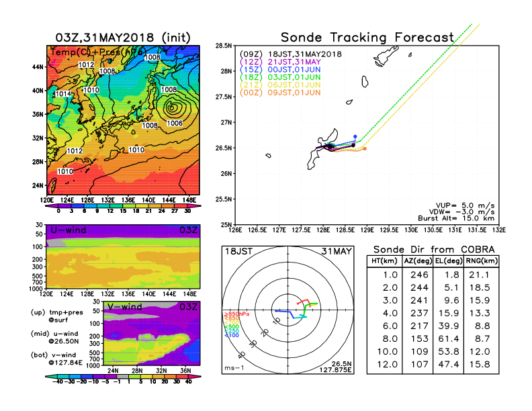Click the '(up) tmp+pres' description label
The height and width of the screenshot is (411, 532).
pos(56,312)
